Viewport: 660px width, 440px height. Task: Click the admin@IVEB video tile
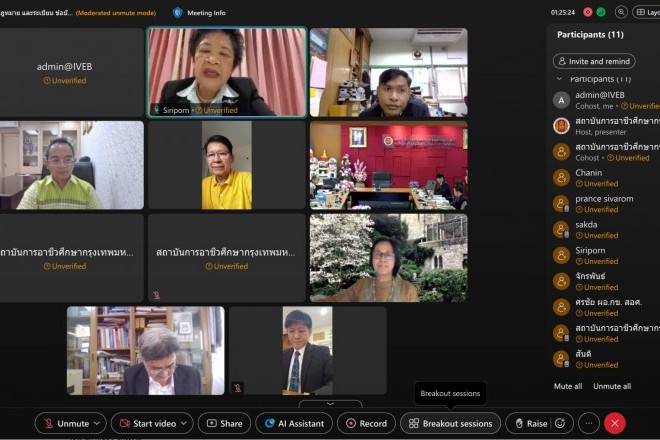coord(72,72)
